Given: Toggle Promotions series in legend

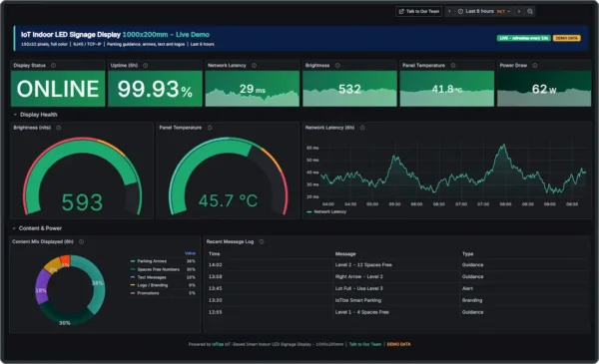Looking at the screenshot, I should tap(148, 293).
